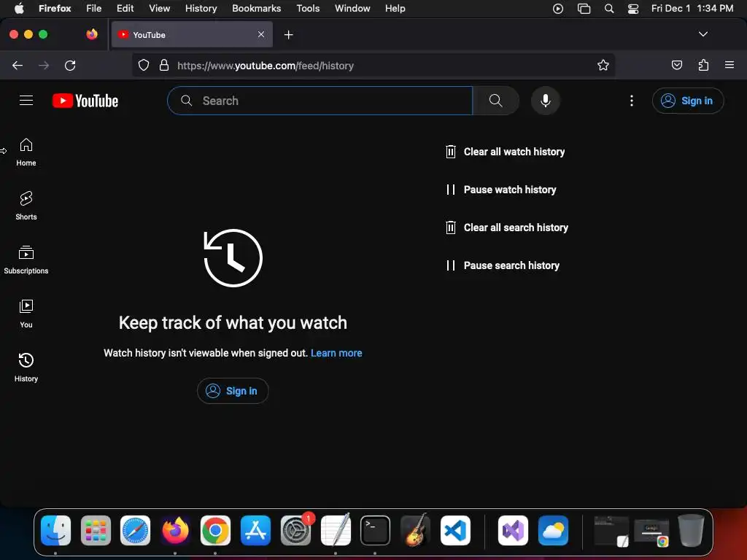Open the Window menu
Screen dimensions: 747x560
352,8
